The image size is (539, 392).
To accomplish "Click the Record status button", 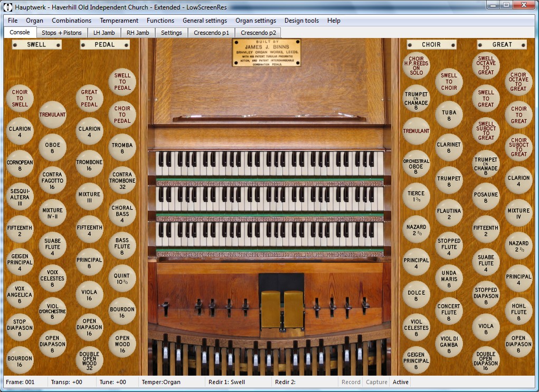I will tap(351, 381).
